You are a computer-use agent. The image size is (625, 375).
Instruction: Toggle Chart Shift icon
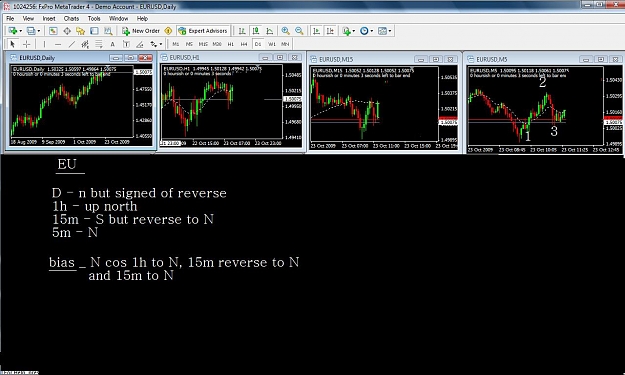tap(330, 31)
